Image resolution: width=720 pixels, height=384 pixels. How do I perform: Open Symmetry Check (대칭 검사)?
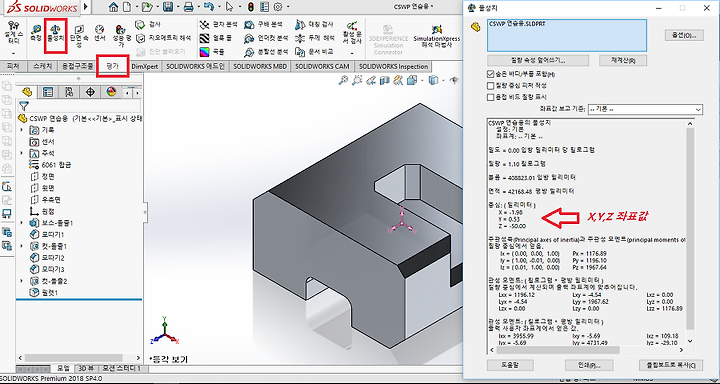click(314, 24)
